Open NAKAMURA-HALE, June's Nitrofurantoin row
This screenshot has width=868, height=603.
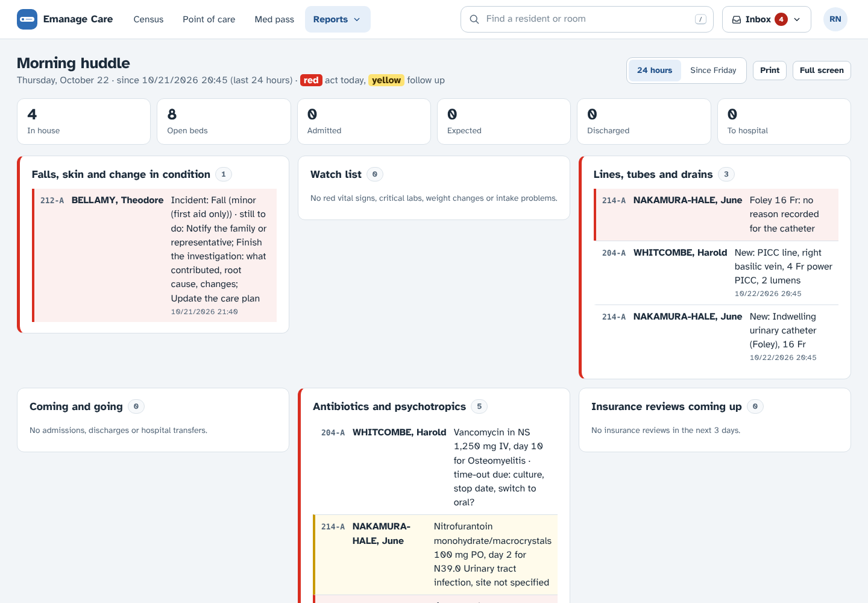[x=435, y=555]
